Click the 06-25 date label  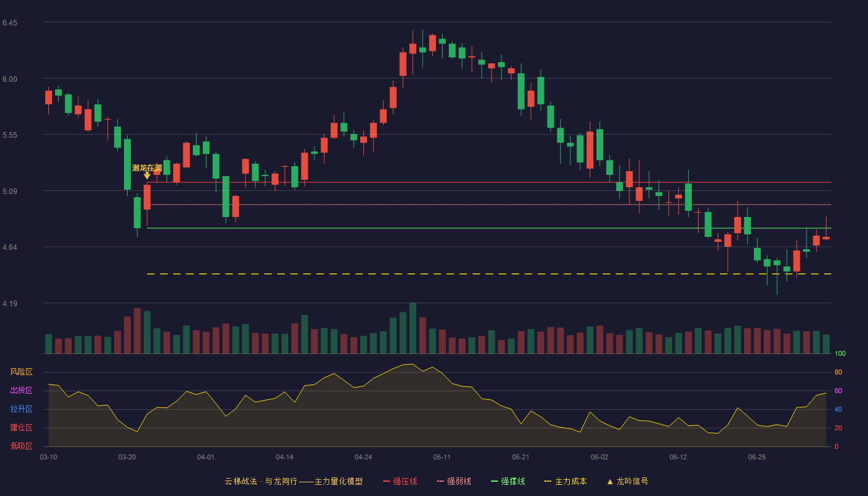tap(757, 457)
